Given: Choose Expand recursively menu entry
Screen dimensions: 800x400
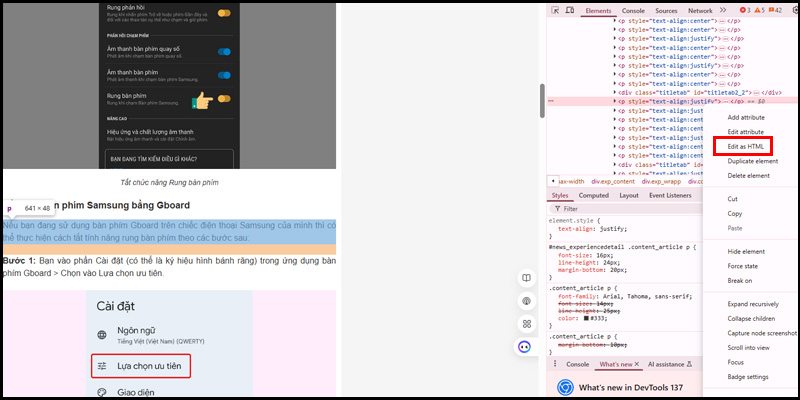Looking at the screenshot, I should pos(753,304).
